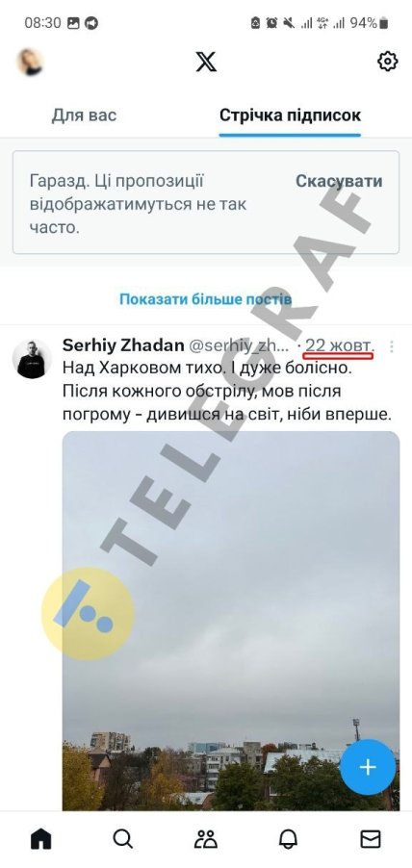The image size is (412, 868).
Task: Click the Скасувати undo button
Action: pyautogui.click(x=339, y=181)
